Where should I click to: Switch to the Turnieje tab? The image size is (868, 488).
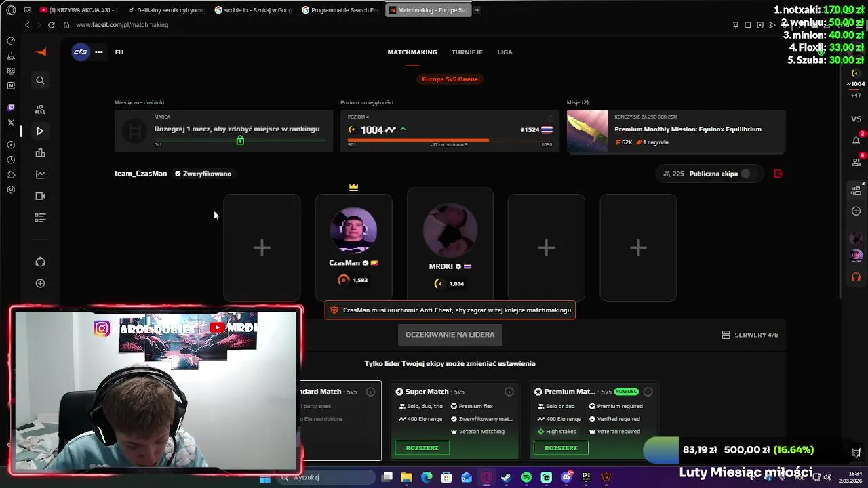point(467,52)
